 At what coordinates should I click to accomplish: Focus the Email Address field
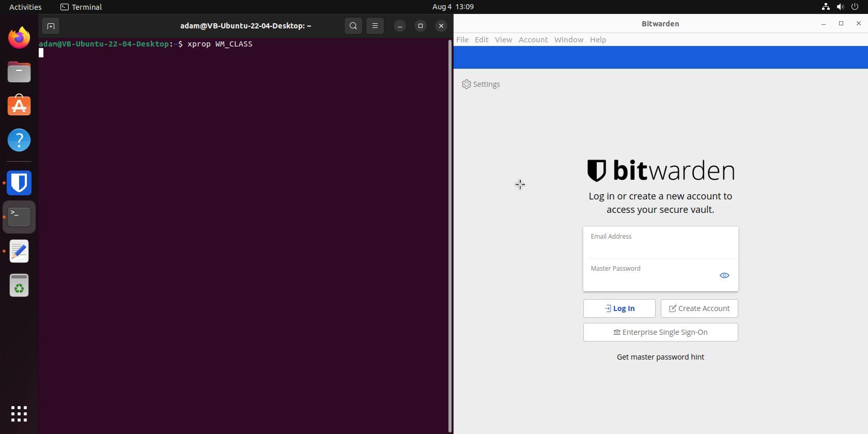pyautogui.click(x=661, y=242)
